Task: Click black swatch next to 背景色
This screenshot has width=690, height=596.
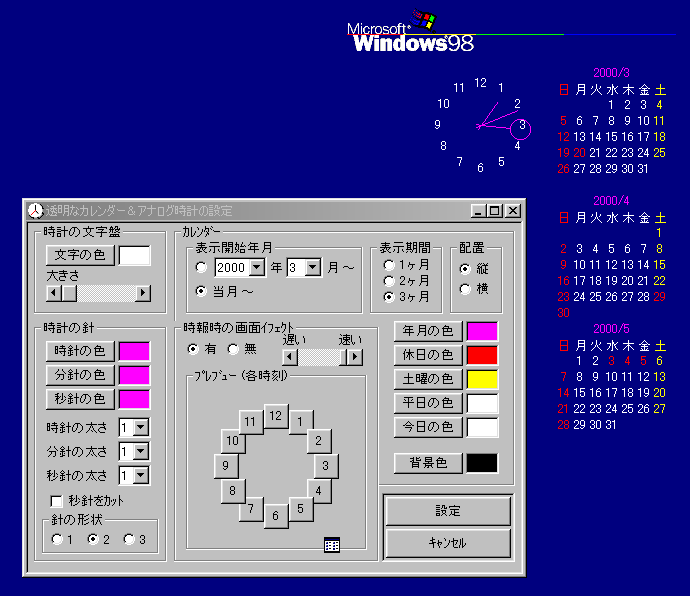Action: 482,463
